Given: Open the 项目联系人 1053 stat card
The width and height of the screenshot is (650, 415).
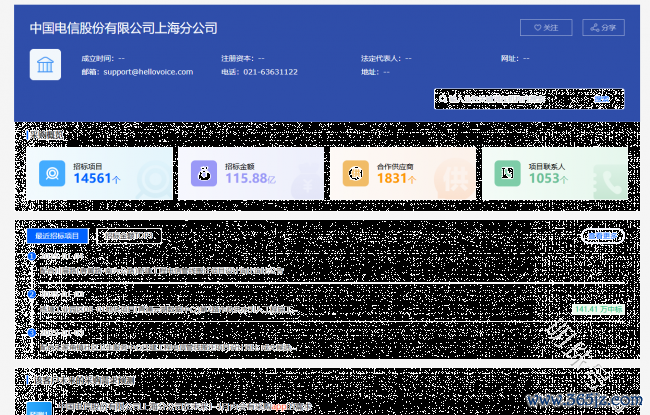Looking at the screenshot, I should pos(555,173).
